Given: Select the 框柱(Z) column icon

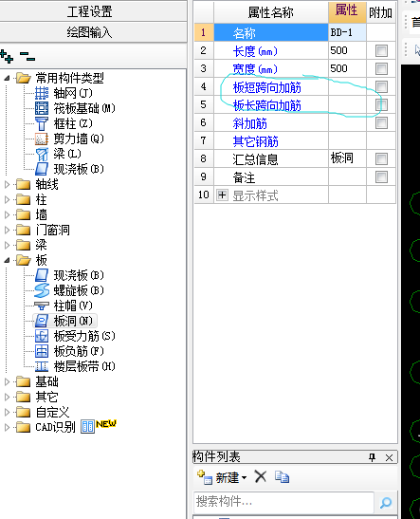Looking at the screenshot, I should pyautogui.click(x=42, y=123).
